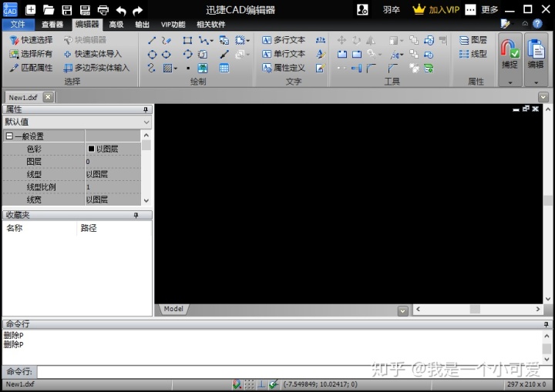Image resolution: width=555 pixels, height=392 pixels.
Task: Switch to the 查看器 tab
Action: 52,25
